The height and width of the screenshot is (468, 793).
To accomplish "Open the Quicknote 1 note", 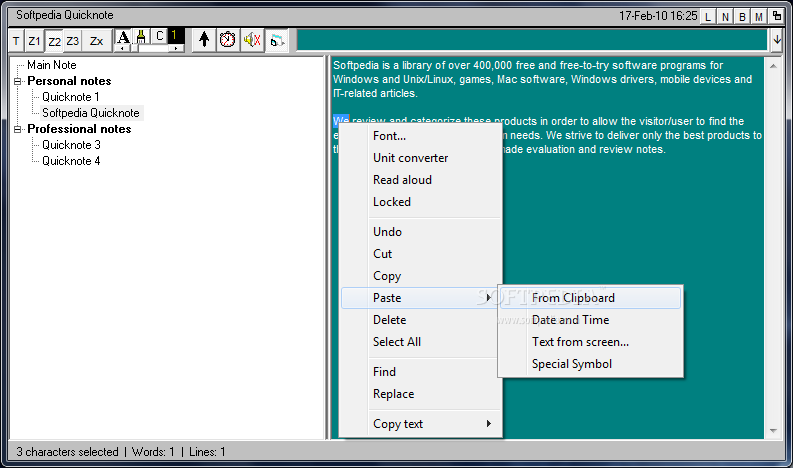I will [x=70, y=97].
